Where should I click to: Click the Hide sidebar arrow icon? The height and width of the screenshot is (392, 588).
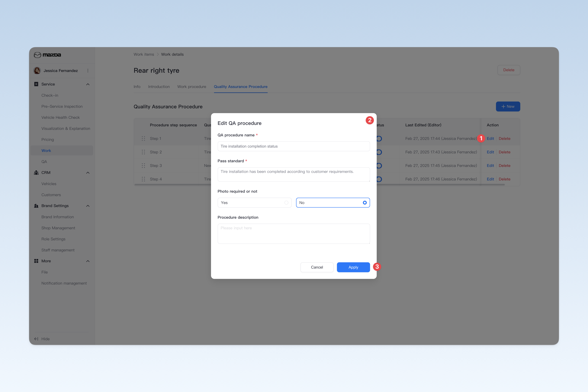36,339
